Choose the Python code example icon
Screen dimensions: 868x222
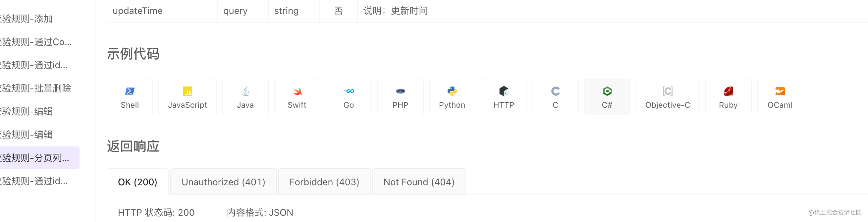[452, 91]
